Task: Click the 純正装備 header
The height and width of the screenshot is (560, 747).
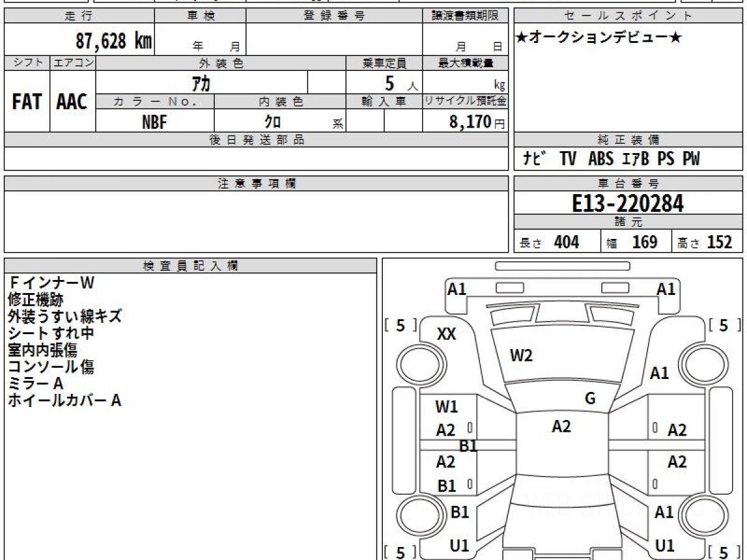Action: (628, 140)
